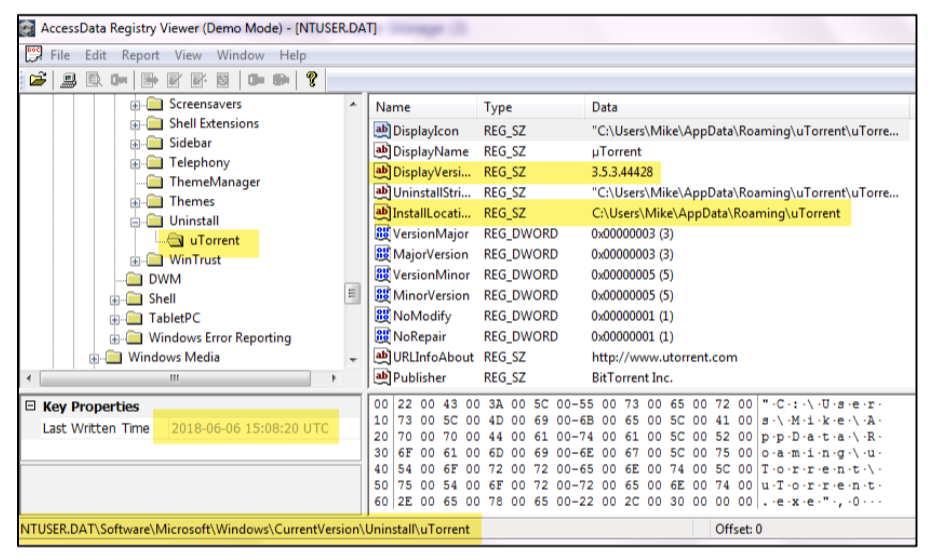936x560 pixels.
Task: Click the tree pane vertical scrollbar thumb
Action: point(353,293)
